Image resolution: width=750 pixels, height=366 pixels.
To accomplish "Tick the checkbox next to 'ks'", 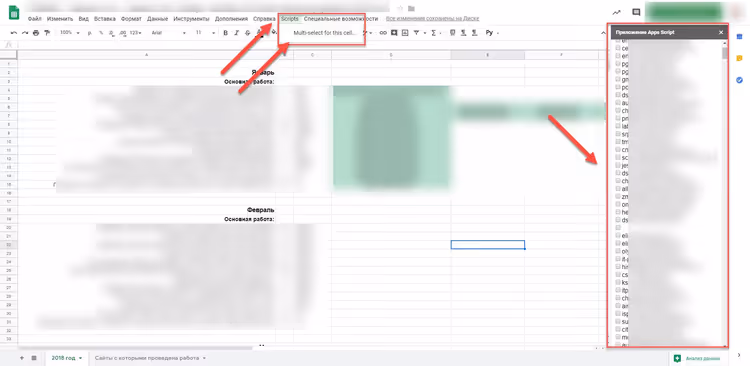I will (618, 282).
